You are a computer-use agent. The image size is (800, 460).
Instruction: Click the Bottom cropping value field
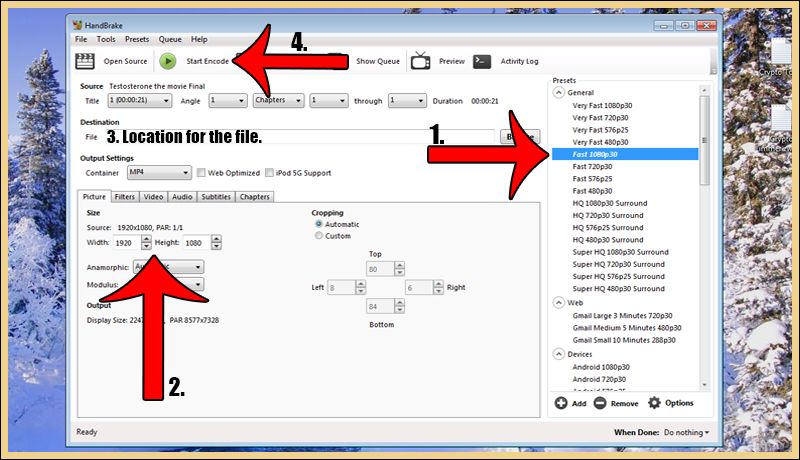coord(381,306)
